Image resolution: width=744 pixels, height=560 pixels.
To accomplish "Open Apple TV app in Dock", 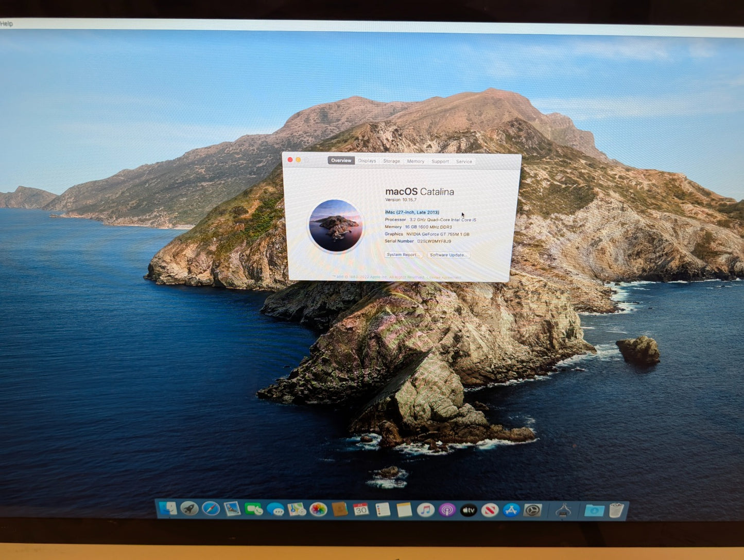I will [x=468, y=510].
